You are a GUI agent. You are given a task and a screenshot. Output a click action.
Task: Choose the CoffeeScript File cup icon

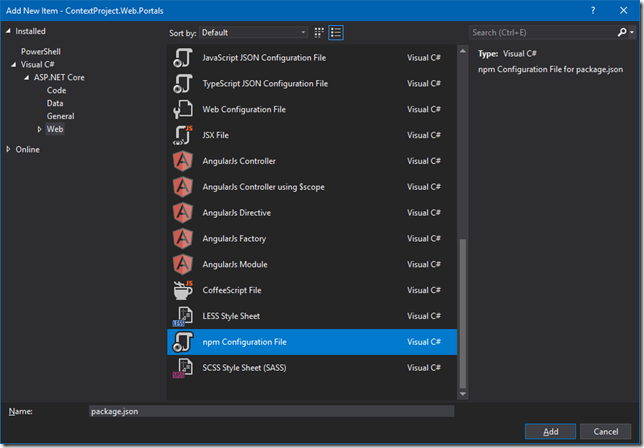[183, 290]
